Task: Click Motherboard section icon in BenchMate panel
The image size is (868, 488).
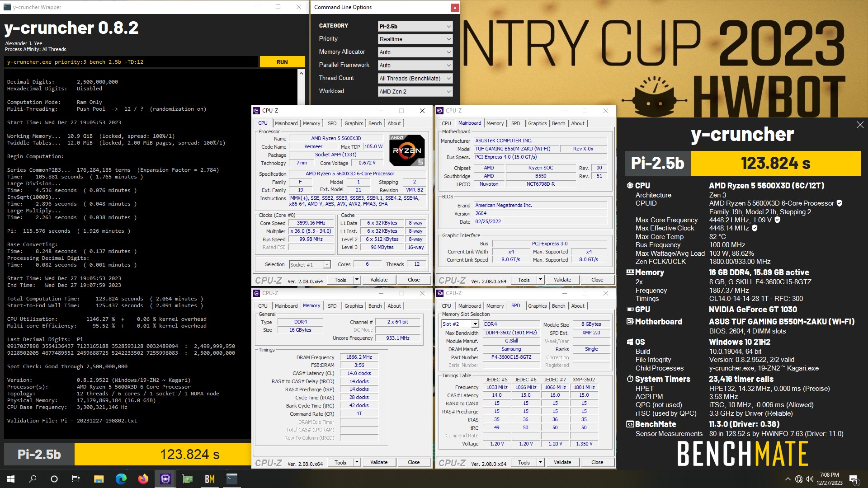Action: coord(630,322)
